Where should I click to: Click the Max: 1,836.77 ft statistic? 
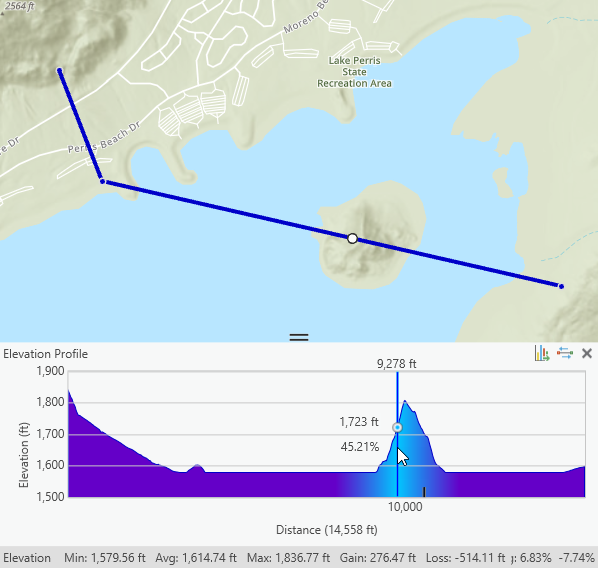click(288, 558)
